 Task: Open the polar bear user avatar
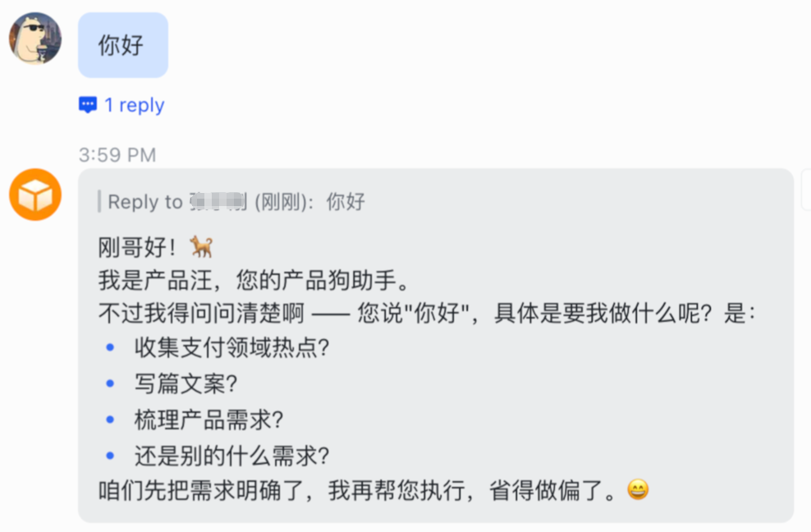pyautogui.click(x=34, y=39)
